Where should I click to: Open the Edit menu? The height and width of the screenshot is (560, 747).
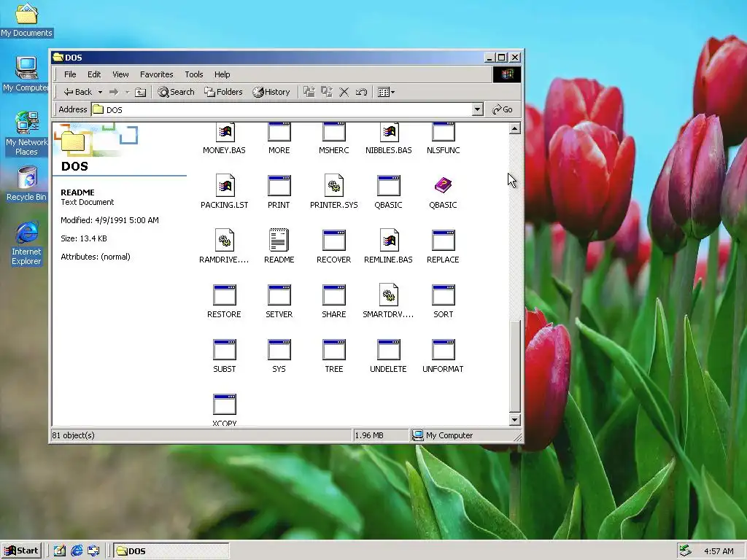94,74
